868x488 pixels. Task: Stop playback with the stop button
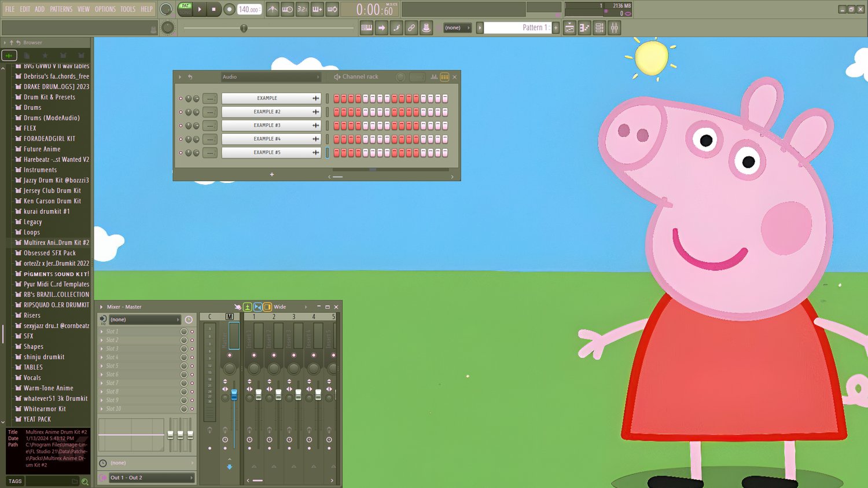point(214,9)
